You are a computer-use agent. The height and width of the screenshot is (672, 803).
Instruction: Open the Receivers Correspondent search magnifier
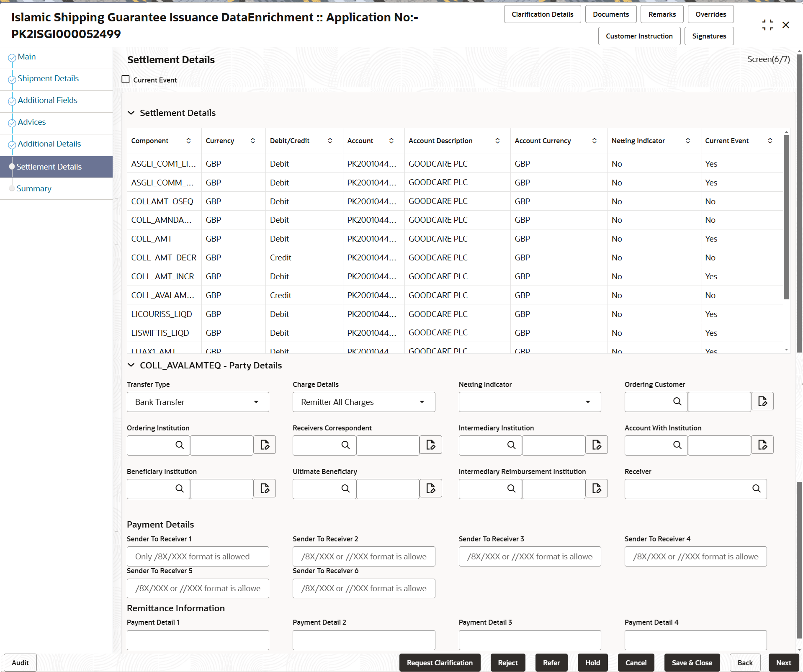click(345, 445)
